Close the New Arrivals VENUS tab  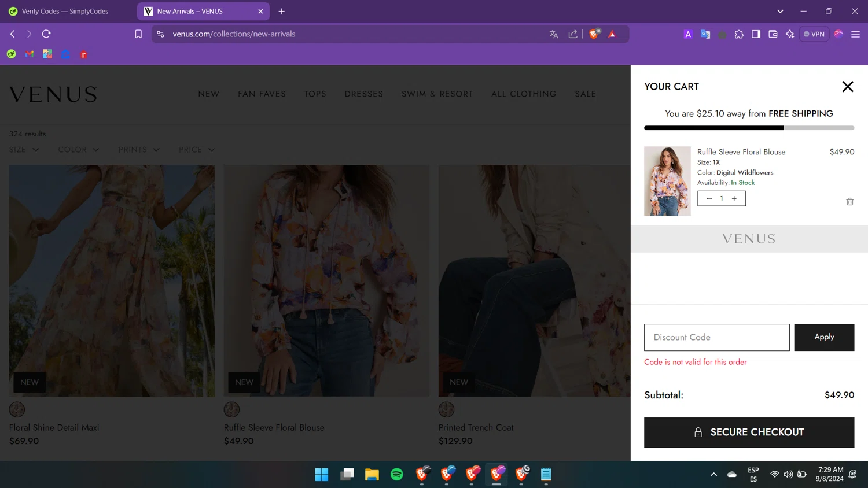260,11
